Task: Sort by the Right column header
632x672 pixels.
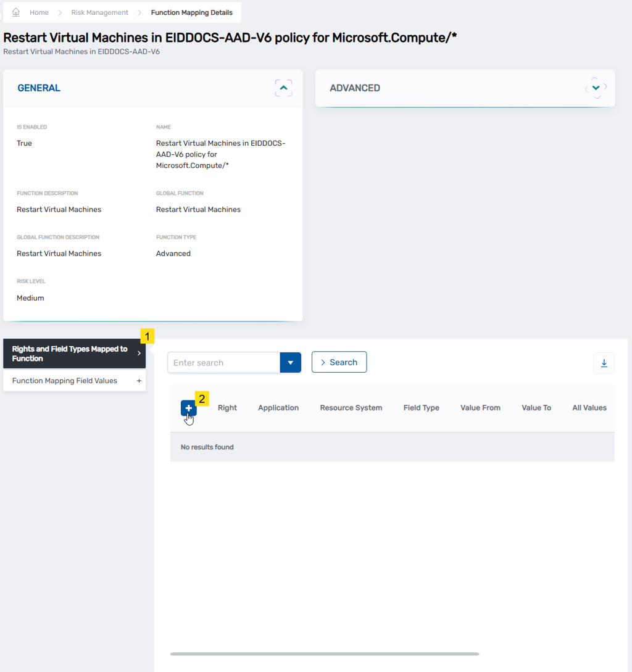Action: (227, 407)
